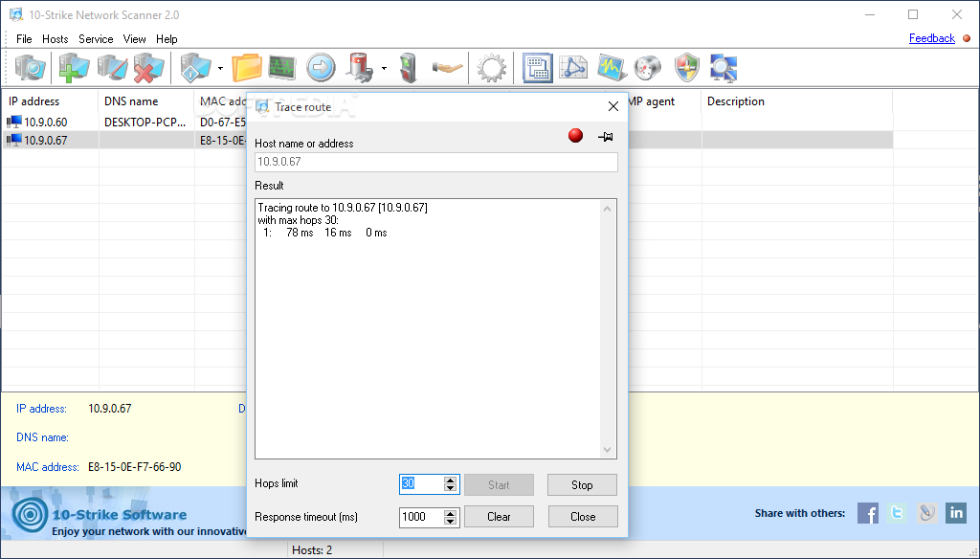The height and width of the screenshot is (559, 980).
Task: Decrease Response timeout with down arrow
Action: coord(450,521)
